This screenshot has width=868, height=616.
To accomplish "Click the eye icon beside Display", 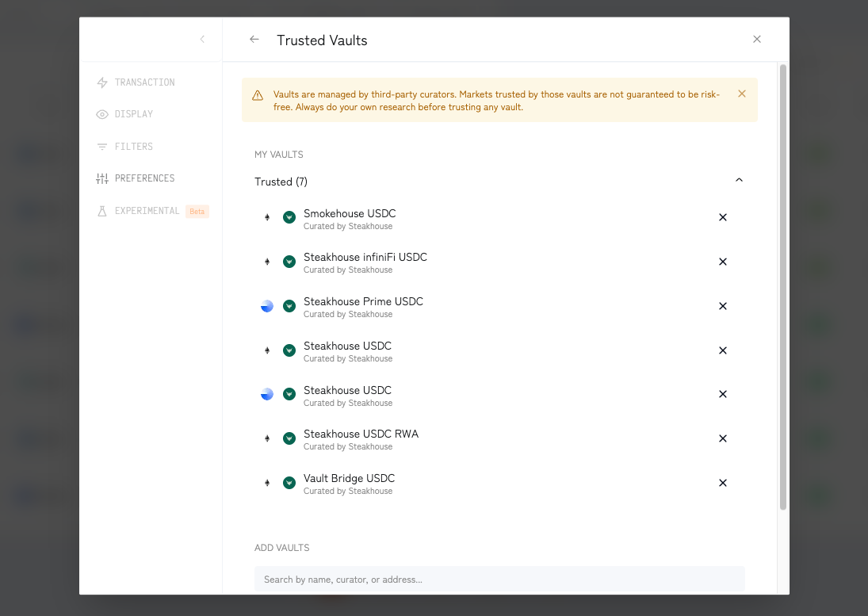I will 101,115.
